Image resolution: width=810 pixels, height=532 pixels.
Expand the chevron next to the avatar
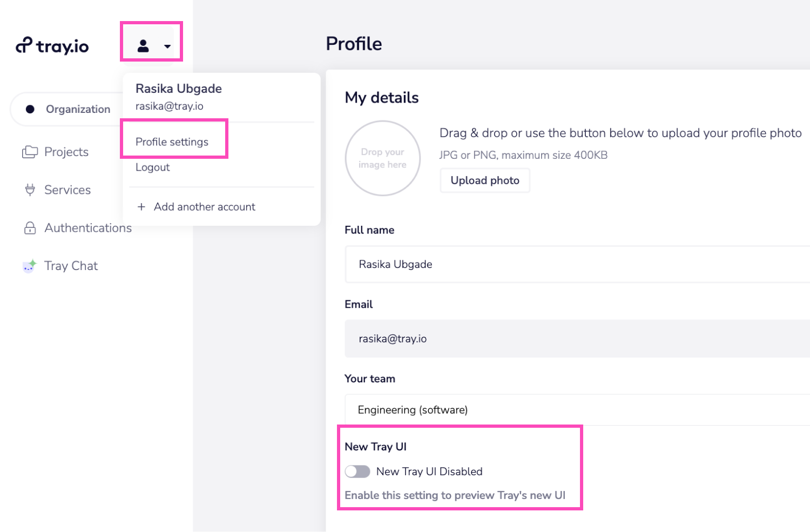click(x=167, y=47)
